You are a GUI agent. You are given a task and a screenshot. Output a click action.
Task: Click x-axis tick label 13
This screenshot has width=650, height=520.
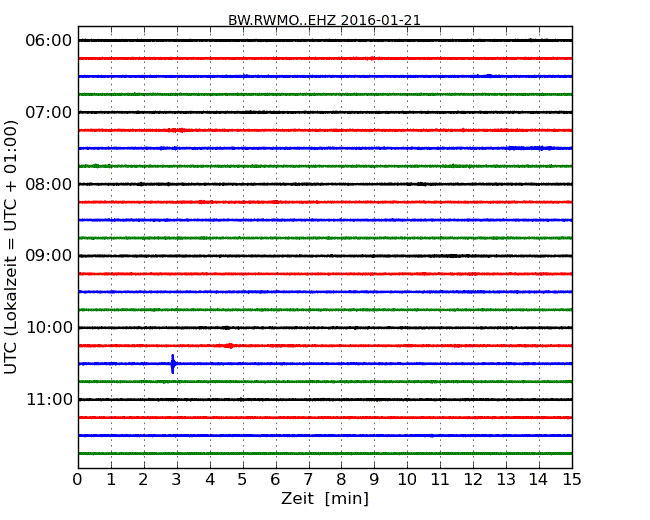pyautogui.click(x=506, y=479)
